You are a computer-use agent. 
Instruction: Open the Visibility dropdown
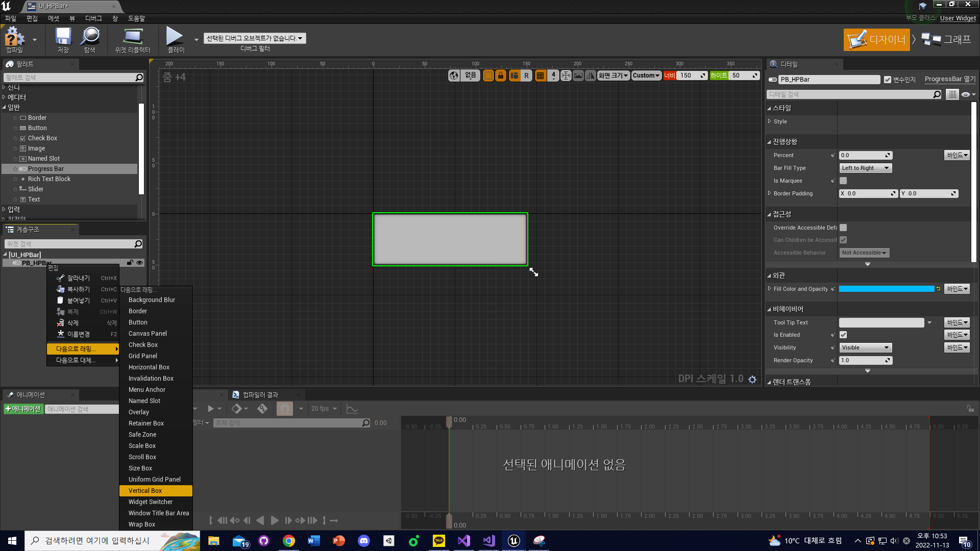(x=866, y=347)
